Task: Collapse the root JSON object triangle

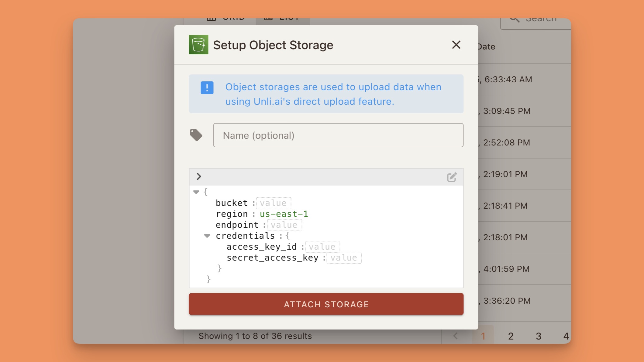Action: [196, 192]
